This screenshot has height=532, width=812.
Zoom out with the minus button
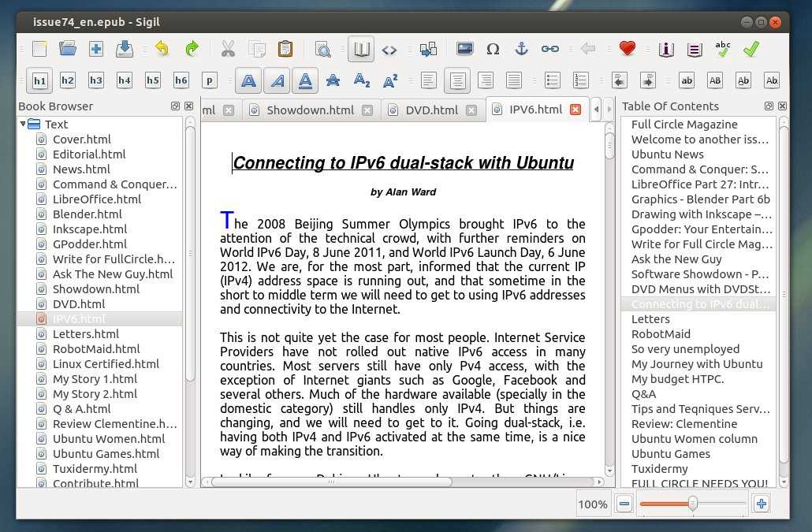click(624, 504)
